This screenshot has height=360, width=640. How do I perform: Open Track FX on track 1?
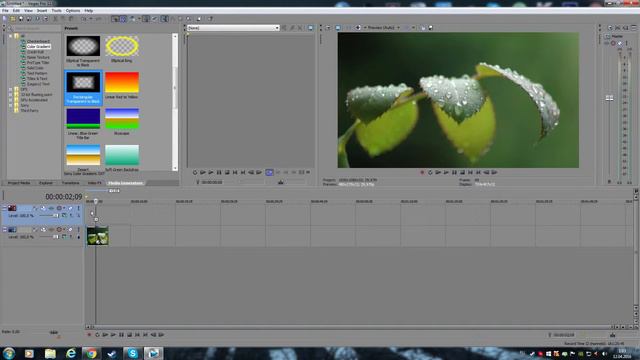(51, 208)
